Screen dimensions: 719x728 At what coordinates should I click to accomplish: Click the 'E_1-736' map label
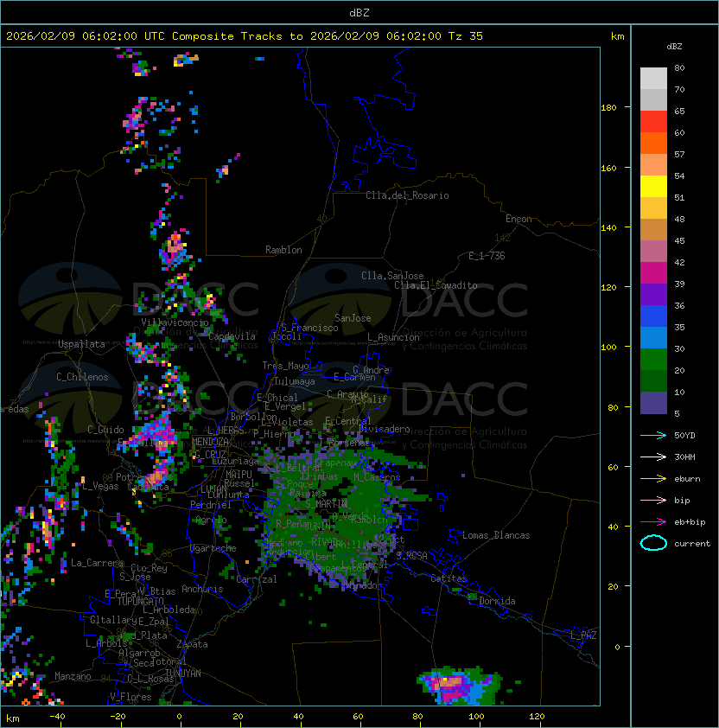click(x=487, y=256)
